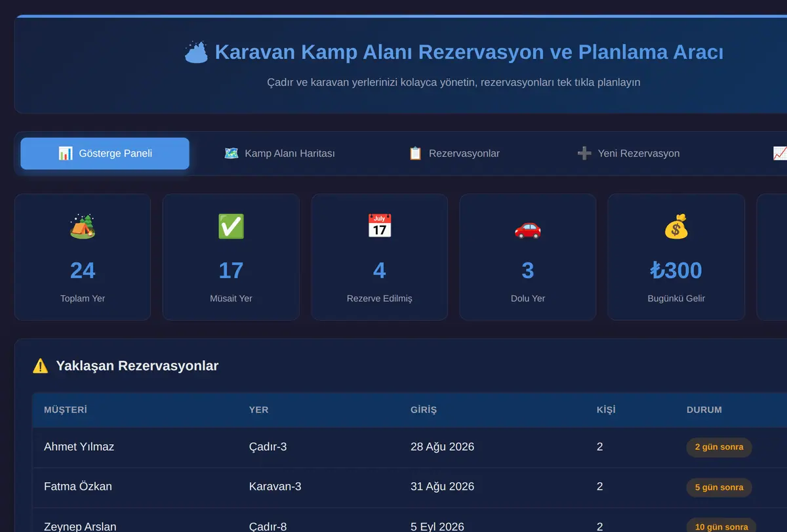Click the Çadır-3 cell
Screen dimensions: 787x532
coord(268,447)
